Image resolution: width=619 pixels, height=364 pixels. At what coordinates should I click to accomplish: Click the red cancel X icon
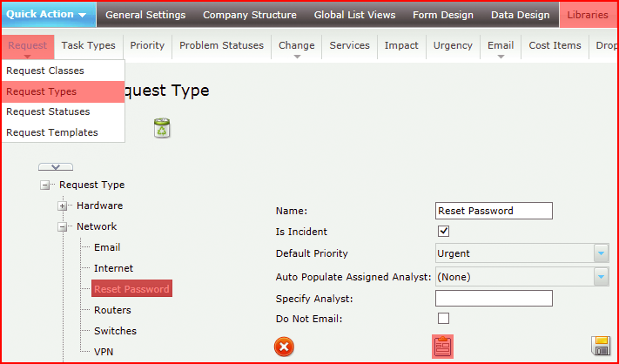pos(284,347)
